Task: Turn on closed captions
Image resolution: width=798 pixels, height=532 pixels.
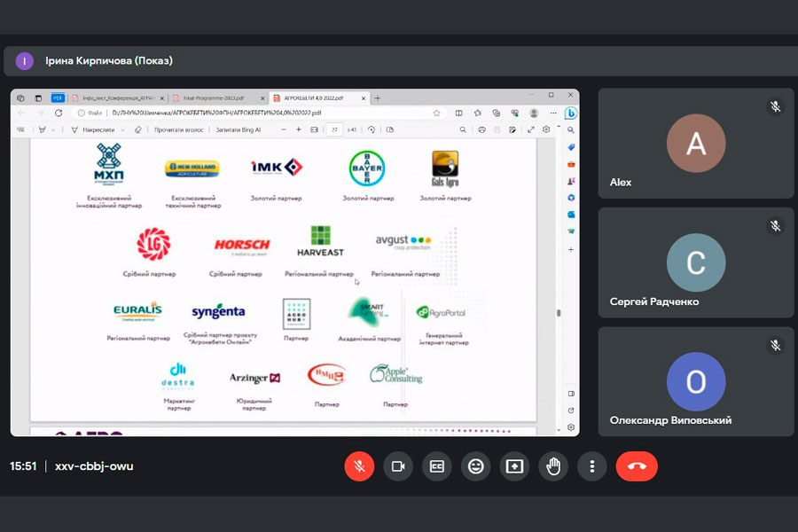Action: pyautogui.click(x=437, y=466)
